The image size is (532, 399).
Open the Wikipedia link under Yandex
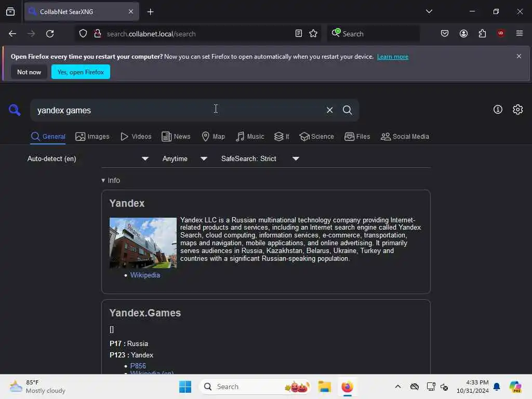[145, 275]
